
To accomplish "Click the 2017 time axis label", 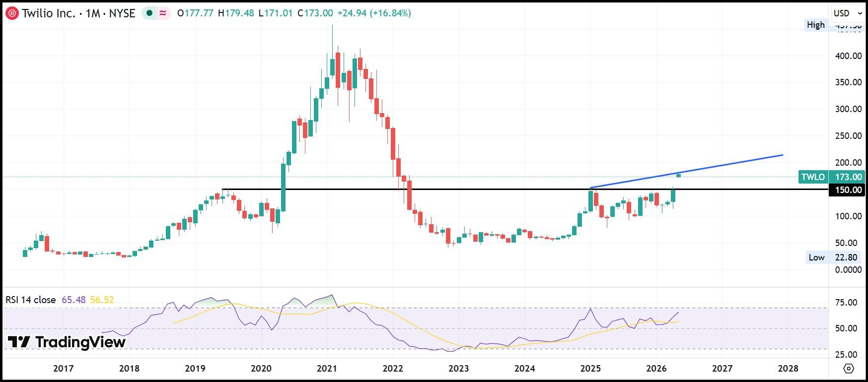I will 64,368.
